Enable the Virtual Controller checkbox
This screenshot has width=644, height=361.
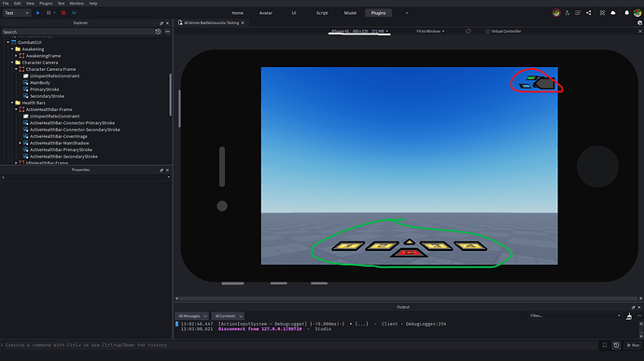click(x=487, y=31)
